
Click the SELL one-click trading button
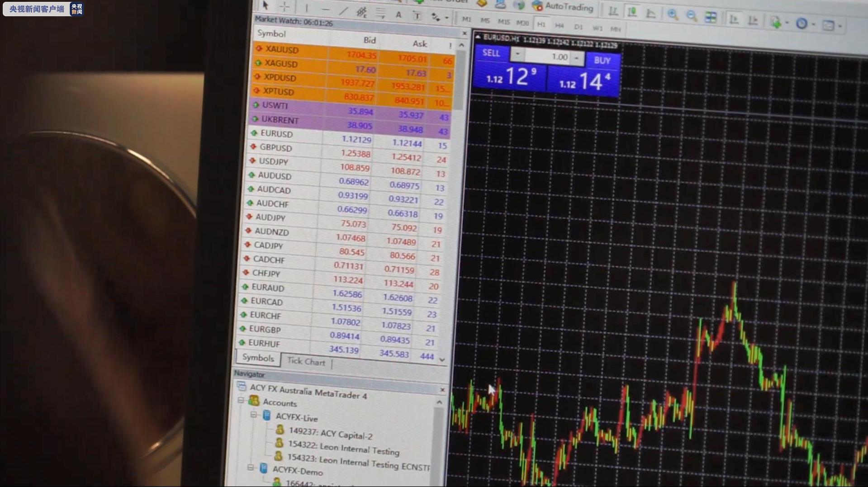click(491, 53)
